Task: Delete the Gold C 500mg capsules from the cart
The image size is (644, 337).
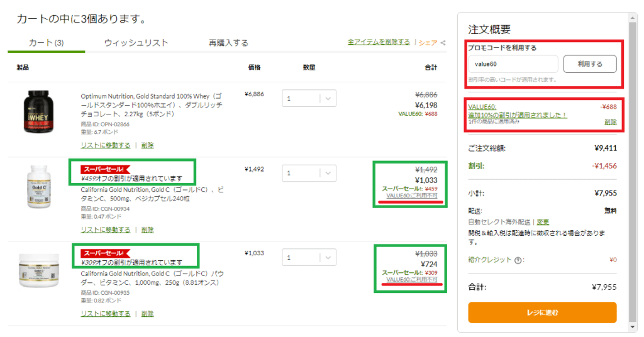Action: 147,229
